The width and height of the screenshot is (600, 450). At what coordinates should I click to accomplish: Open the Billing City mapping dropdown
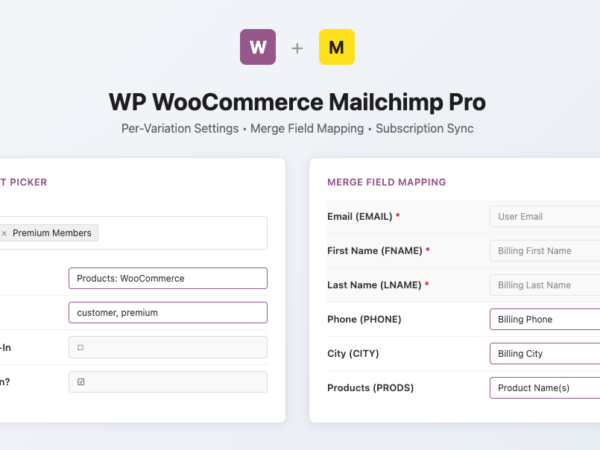[x=545, y=353]
